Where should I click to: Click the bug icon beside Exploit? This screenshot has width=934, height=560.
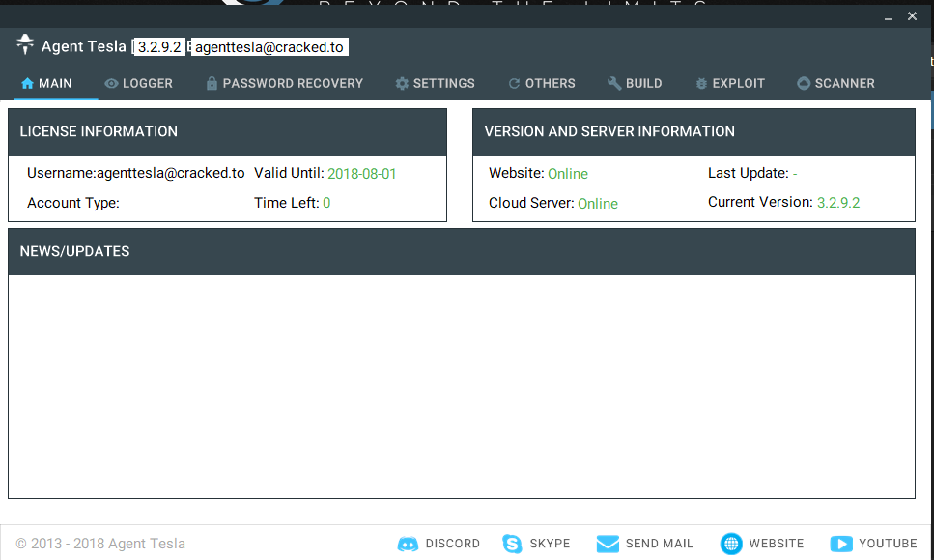(701, 83)
